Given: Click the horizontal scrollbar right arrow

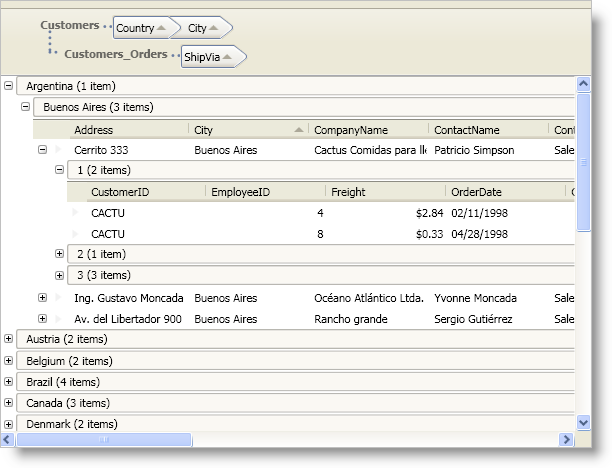Looking at the screenshot, I should pos(568,439).
